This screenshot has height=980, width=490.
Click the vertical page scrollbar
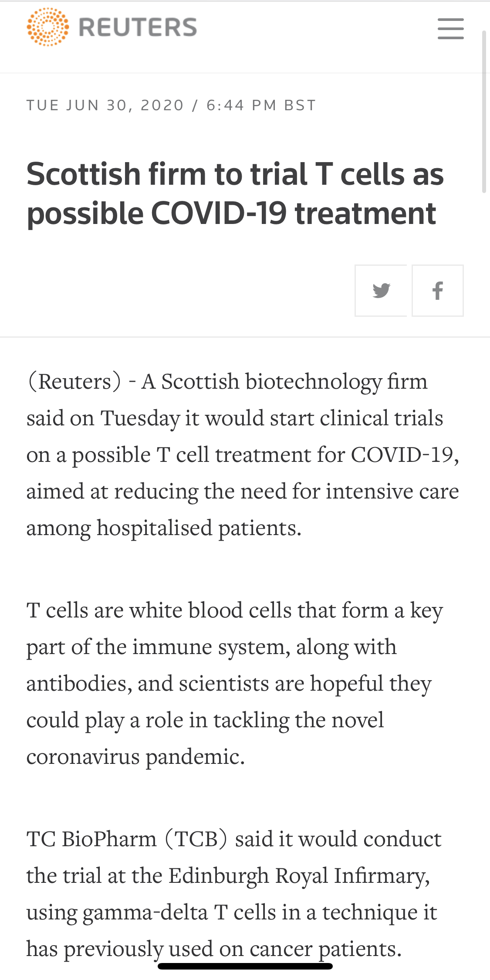pos(484,112)
